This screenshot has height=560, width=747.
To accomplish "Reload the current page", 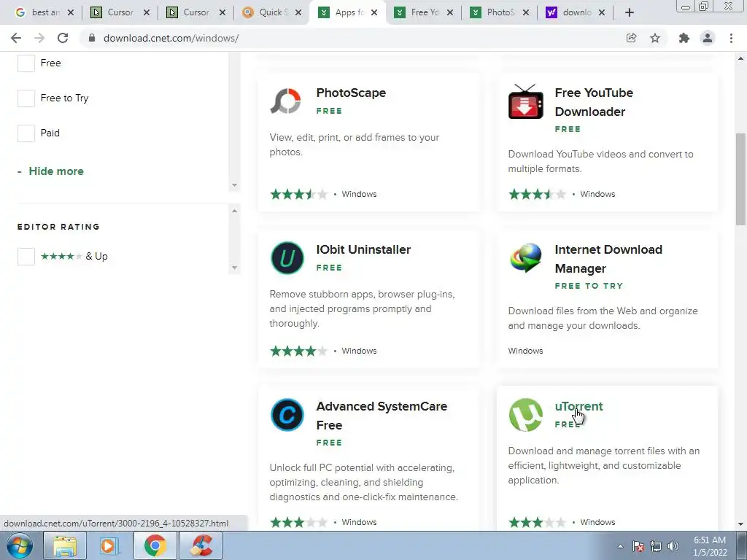I will [x=63, y=38].
